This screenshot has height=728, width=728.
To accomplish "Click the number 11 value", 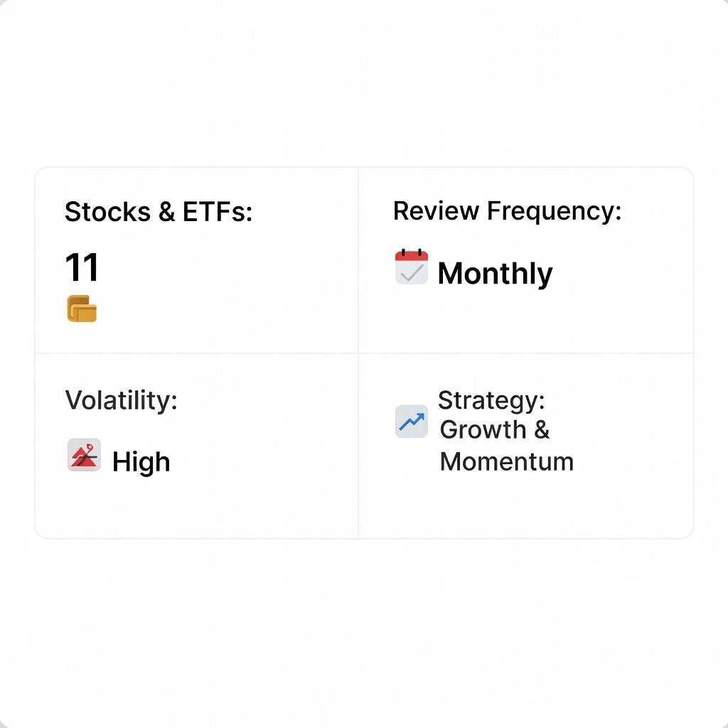I will coord(82,268).
